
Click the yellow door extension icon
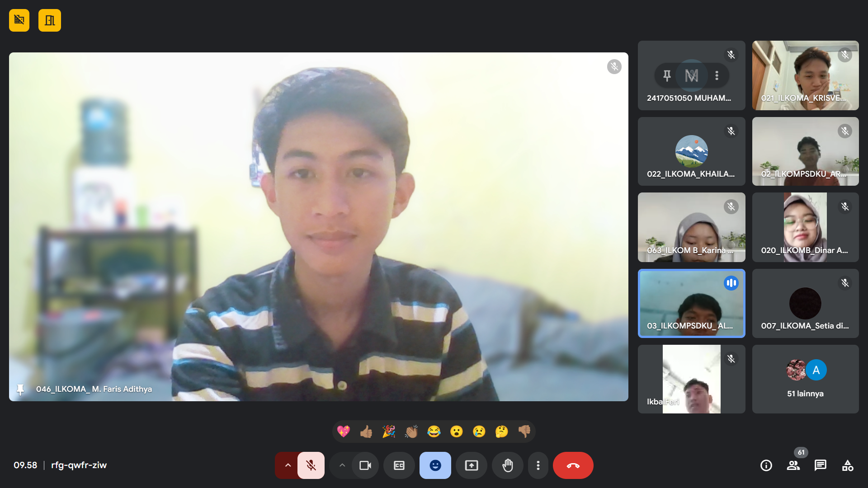point(50,20)
